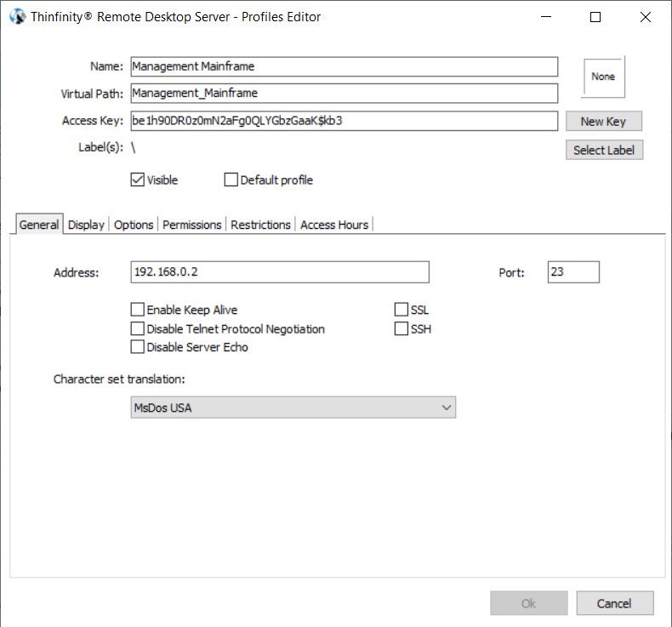
Task: Click the Ok button
Action: point(529,603)
